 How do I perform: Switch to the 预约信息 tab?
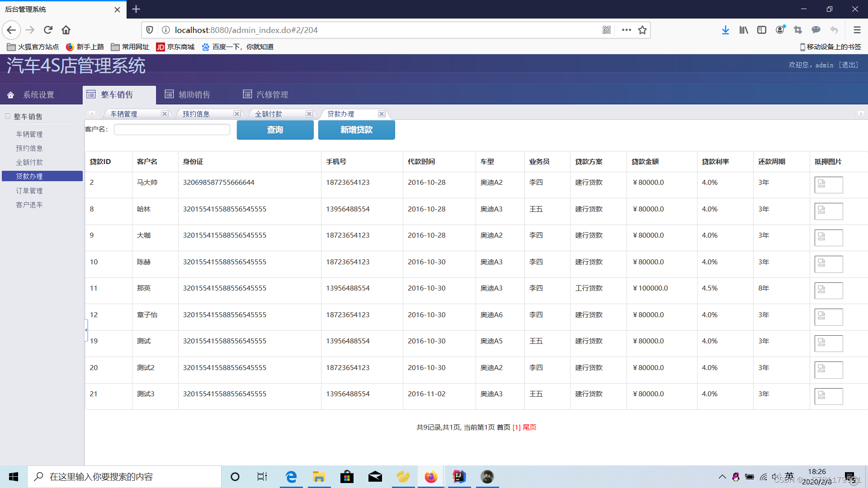click(196, 114)
